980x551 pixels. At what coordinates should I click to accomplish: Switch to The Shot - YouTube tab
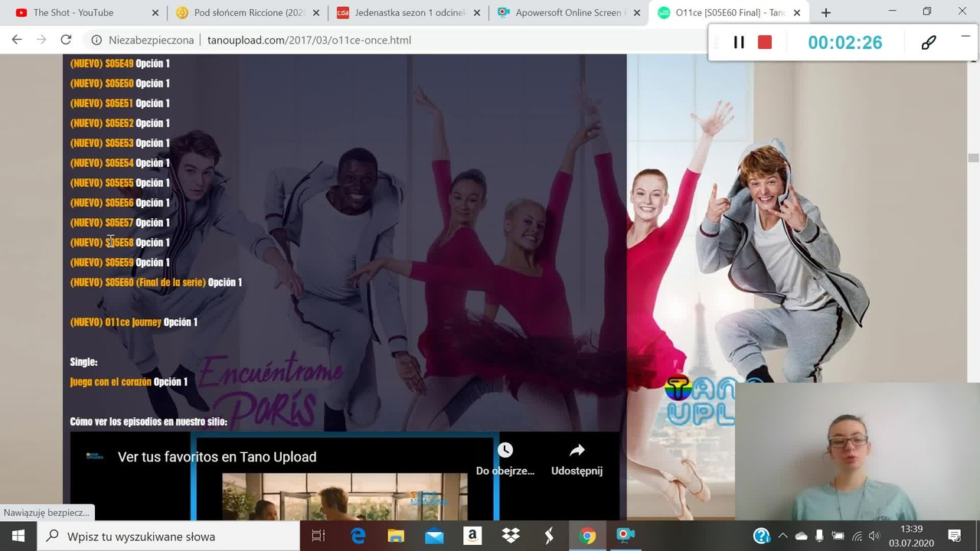coord(86,13)
